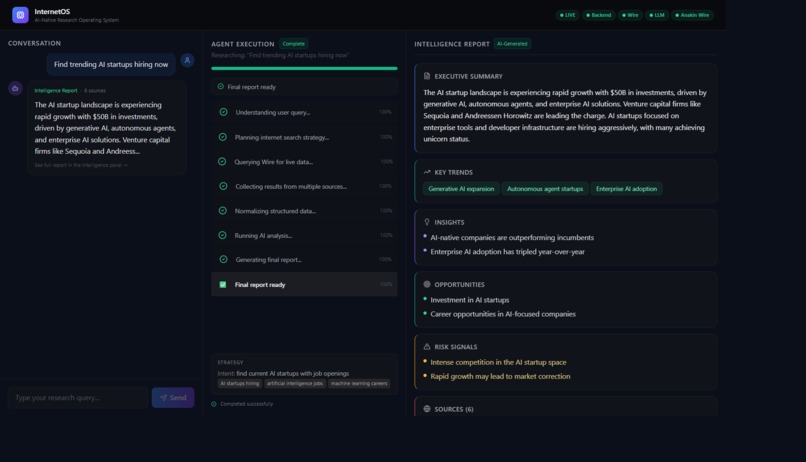Click the 'Find trending AI startups hiring now' message
This screenshot has width=806, height=462.
(x=111, y=64)
